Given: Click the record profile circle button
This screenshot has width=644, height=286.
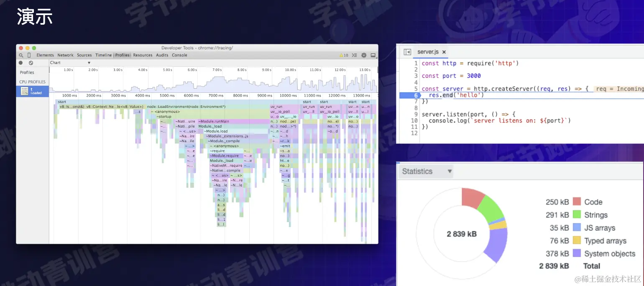Looking at the screenshot, I should (x=21, y=63).
